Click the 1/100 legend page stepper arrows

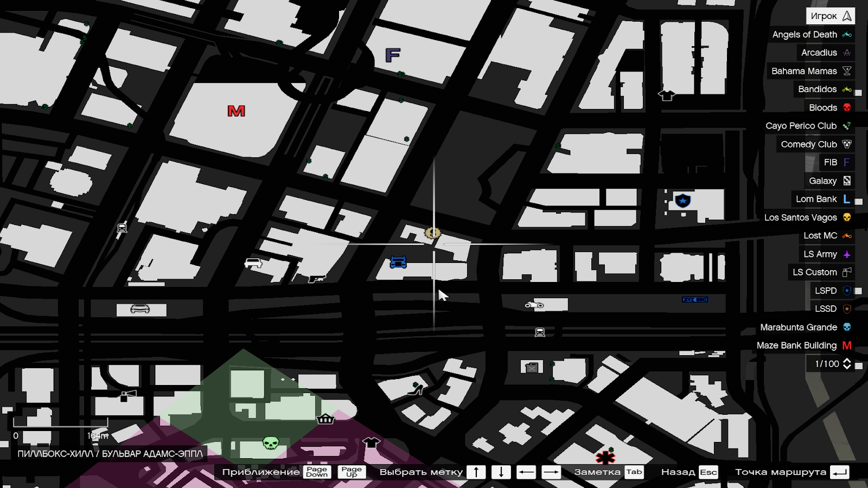point(847,364)
